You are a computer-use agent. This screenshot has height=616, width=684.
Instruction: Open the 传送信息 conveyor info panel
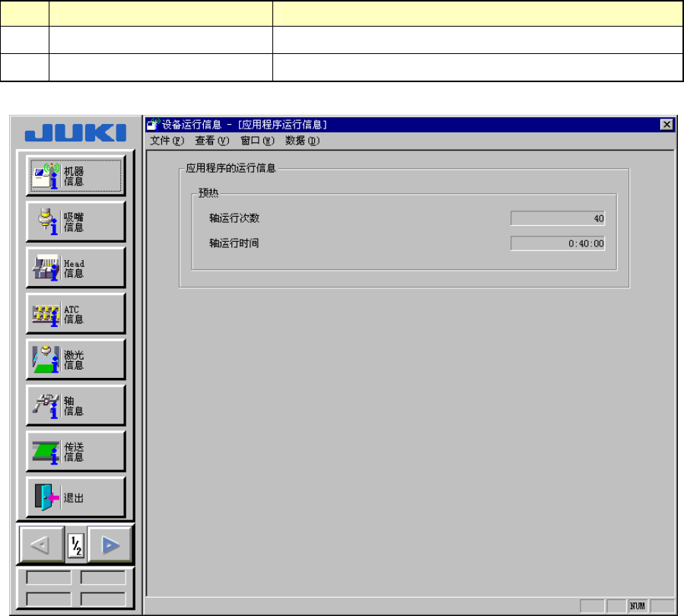[76, 452]
